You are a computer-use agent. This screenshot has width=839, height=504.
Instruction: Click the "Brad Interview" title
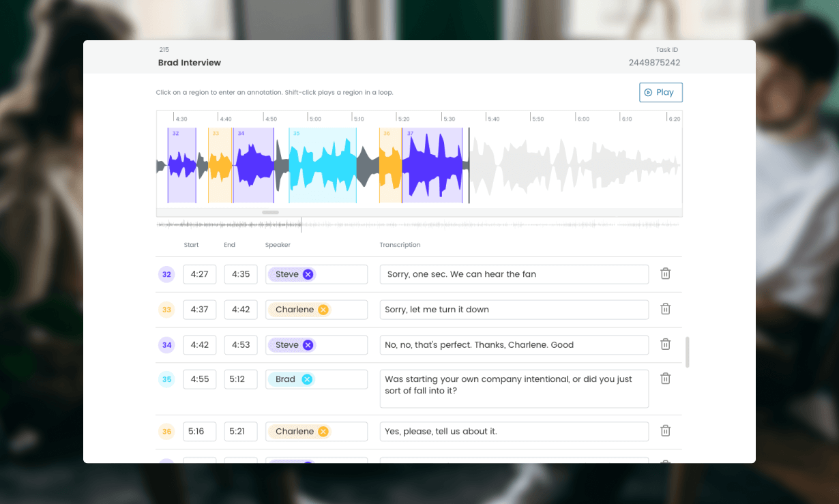190,63
